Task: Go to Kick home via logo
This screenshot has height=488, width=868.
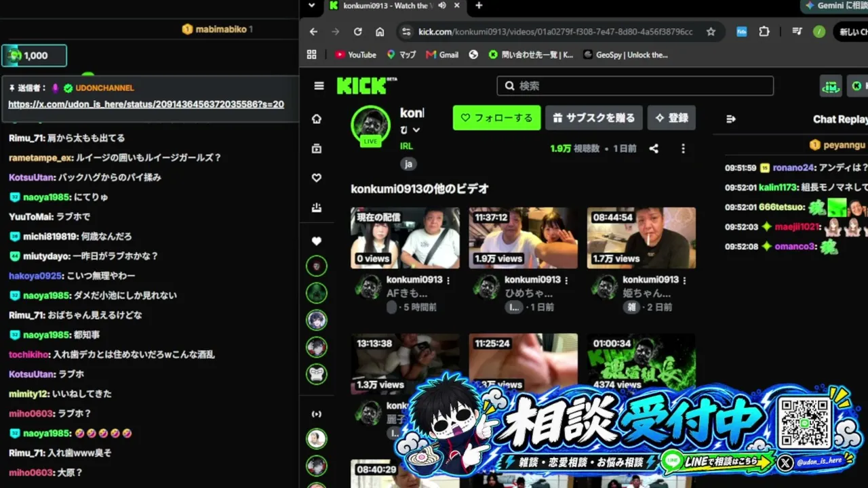Action: click(x=367, y=85)
